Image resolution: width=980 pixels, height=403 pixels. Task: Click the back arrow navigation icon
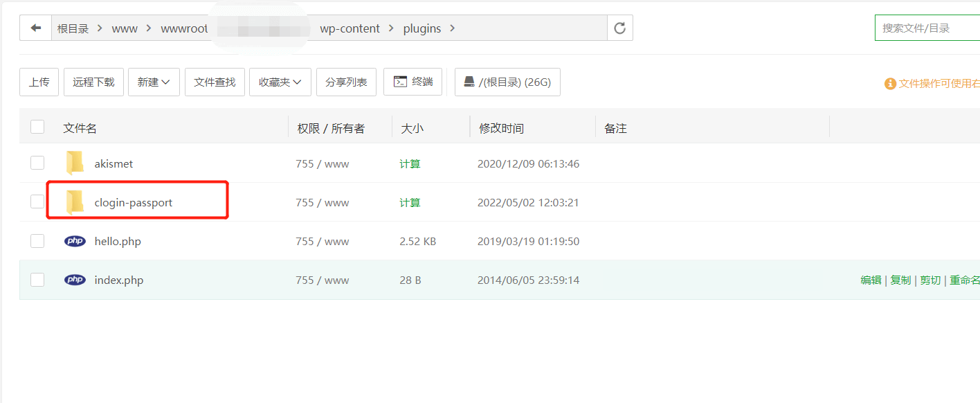tap(35, 28)
